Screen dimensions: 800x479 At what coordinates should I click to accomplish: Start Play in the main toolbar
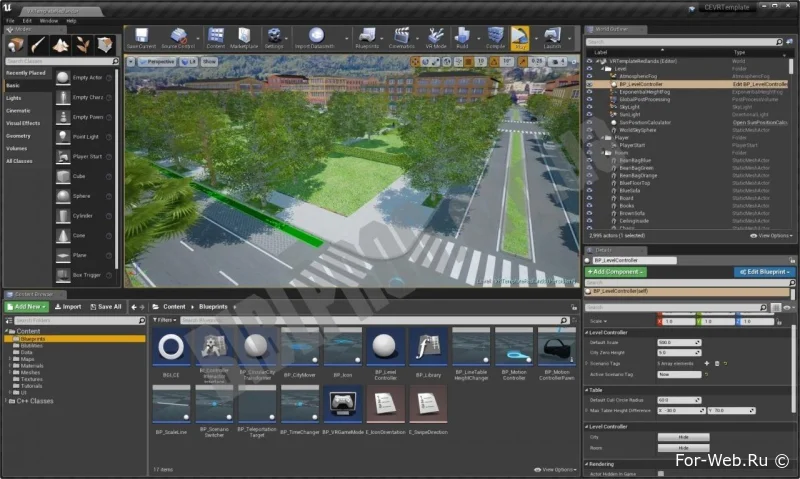click(x=520, y=37)
